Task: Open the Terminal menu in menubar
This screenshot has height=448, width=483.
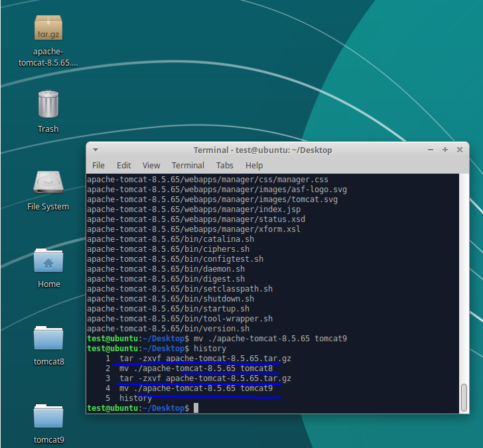Action: (x=188, y=166)
